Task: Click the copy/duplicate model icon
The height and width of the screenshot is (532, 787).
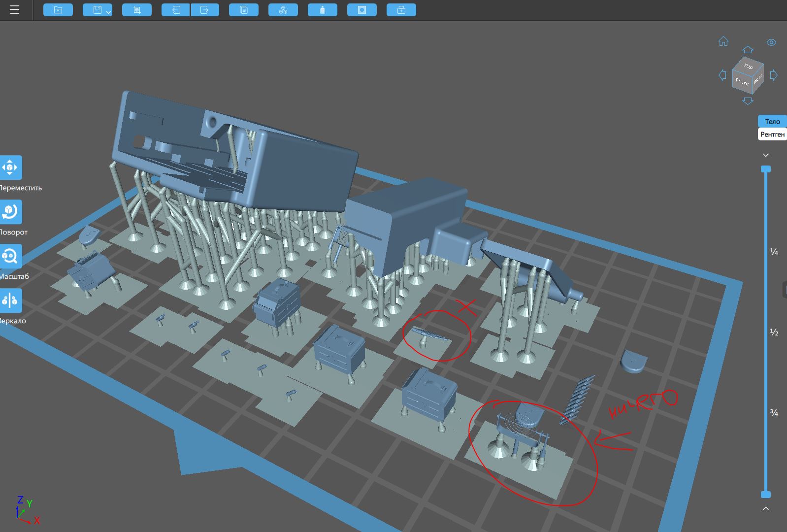Action: click(x=244, y=10)
